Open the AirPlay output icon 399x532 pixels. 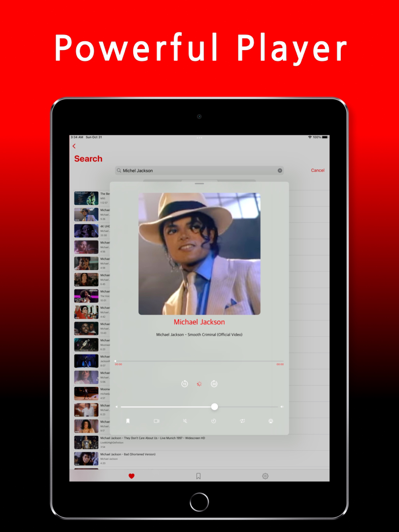coord(271,421)
